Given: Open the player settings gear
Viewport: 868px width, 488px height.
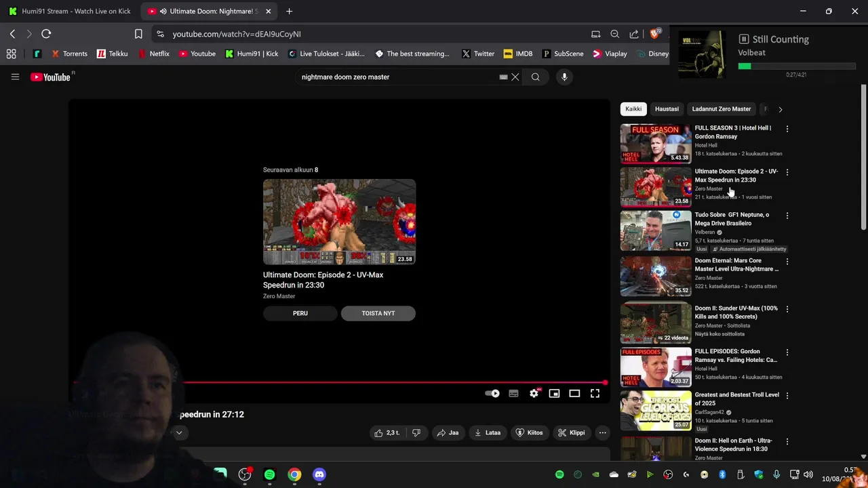Looking at the screenshot, I should 534,393.
